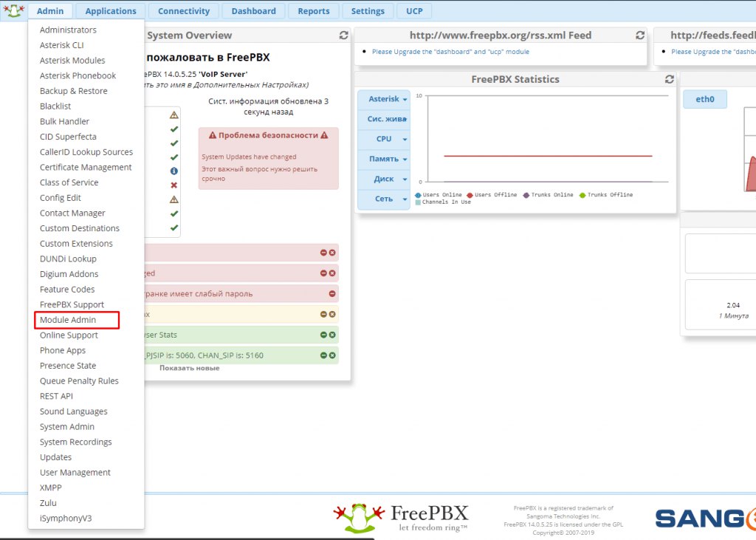Click the FreePBX frog logo icon in the top bar
Screen dimensions: 756x540
coord(14,10)
